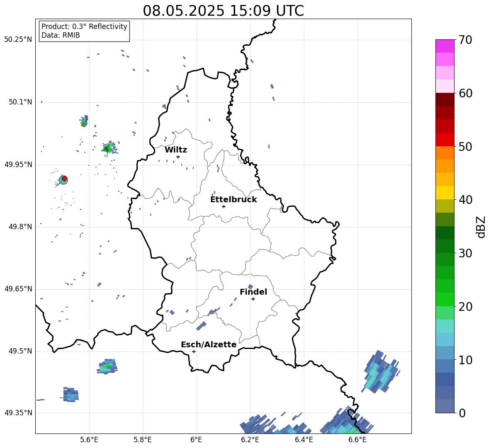Select the Wiltz station label
Screen dimensions: 491x448
[x=176, y=150]
